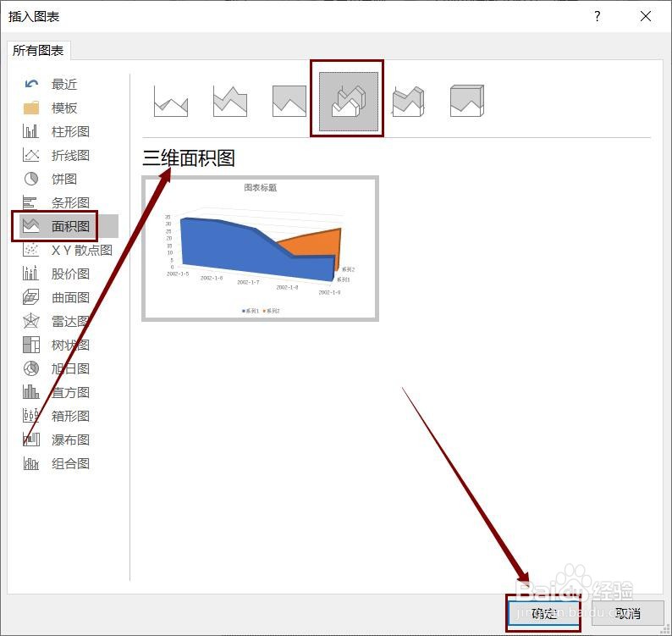Choose the Box and Whisker (箱形图) icon
This screenshot has height=636, width=672.
pyautogui.click(x=30, y=416)
